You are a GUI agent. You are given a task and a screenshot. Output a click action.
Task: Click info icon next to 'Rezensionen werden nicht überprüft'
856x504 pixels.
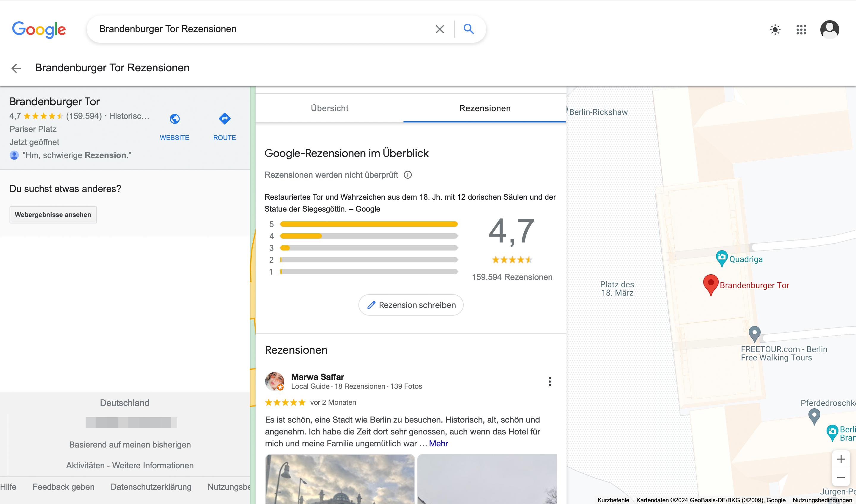click(407, 175)
